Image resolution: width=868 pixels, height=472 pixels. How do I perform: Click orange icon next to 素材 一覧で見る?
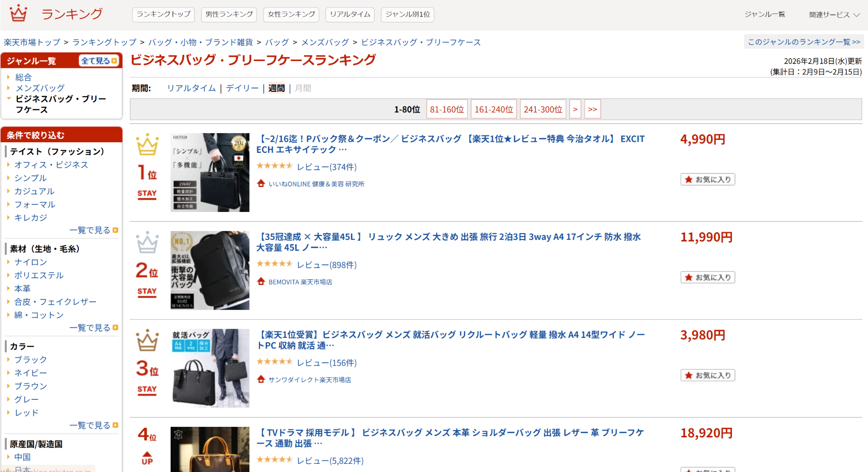click(x=115, y=328)
